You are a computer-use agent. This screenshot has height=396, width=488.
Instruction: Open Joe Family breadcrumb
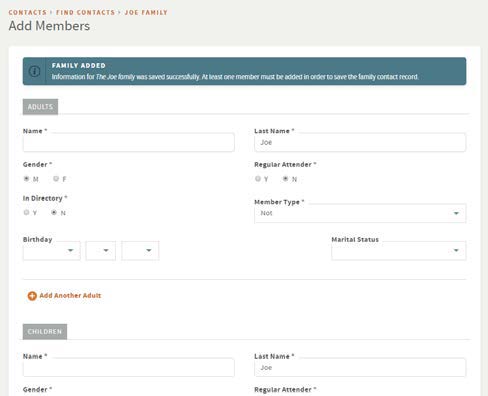coord(146,12)
